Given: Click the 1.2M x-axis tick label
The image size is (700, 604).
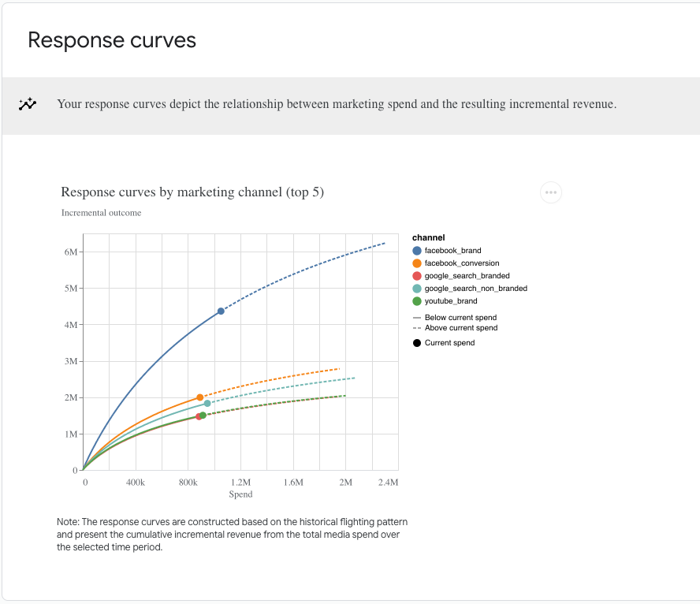Looking at the screenshot, I should (x=240, y=483).
